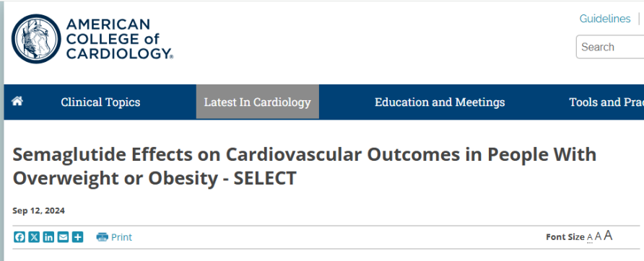Share the article on X
The image size is (644, 261).
[x=34, y=236]
